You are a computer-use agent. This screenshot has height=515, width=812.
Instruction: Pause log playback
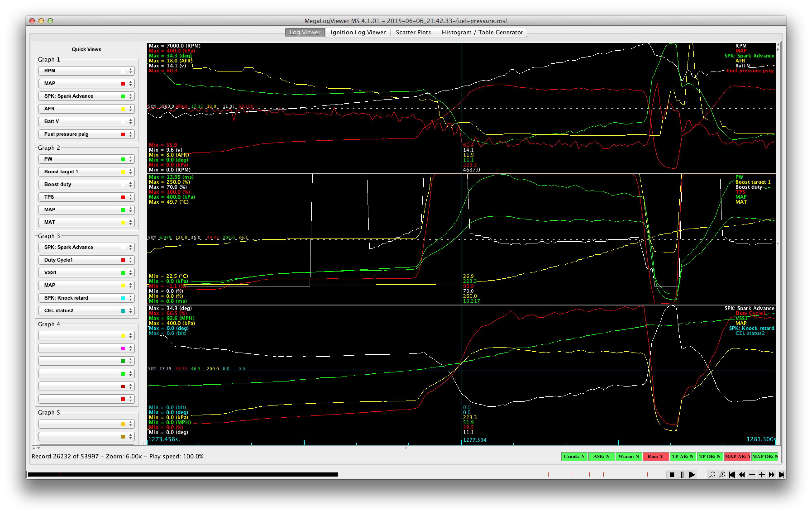click(x=682, y=474)
